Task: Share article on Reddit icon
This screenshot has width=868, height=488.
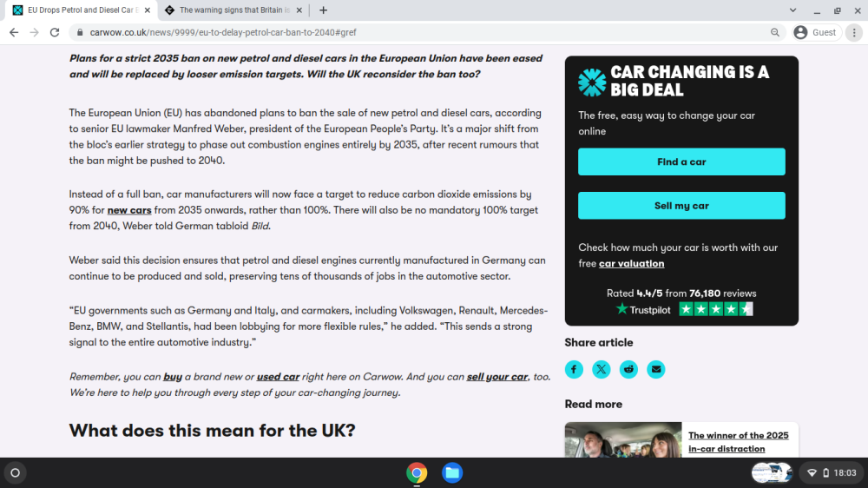Action: [628, 369]
